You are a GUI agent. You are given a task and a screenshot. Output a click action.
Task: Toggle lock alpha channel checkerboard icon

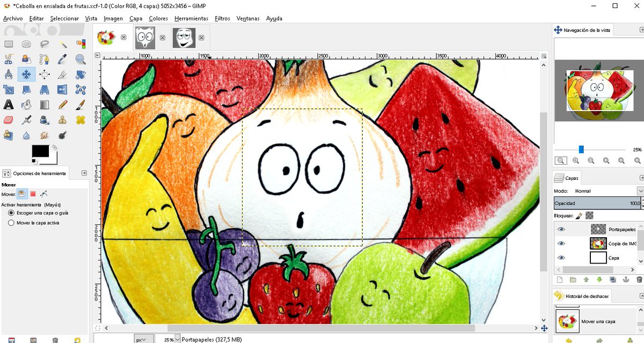pos(589,215)
